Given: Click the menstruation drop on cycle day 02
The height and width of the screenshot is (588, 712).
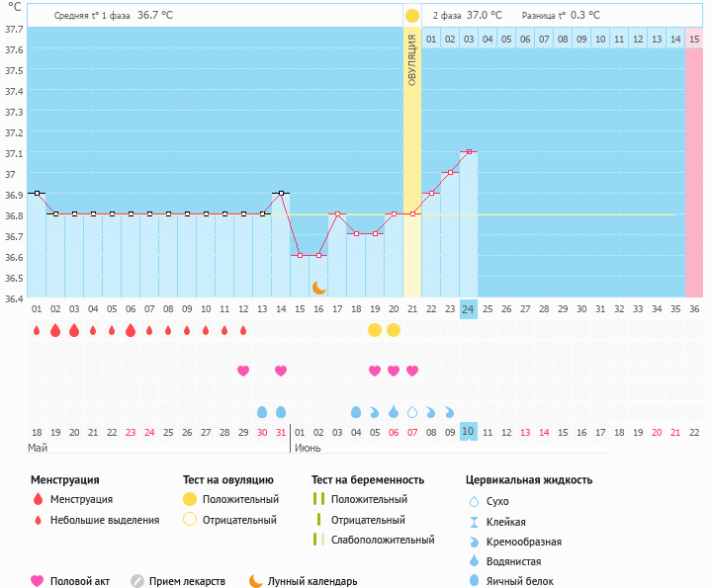Looking at the screenshot, I should [55, 329].
